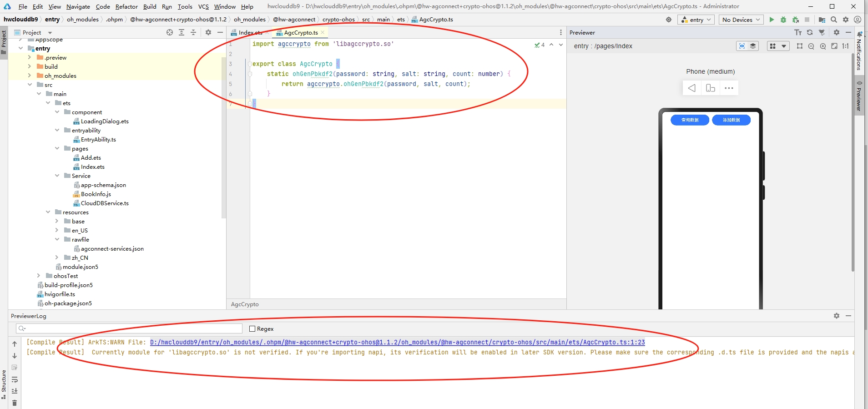The image size is (868, 409).
Task: Attach debugger to process icon
Action: pyautogui.click(x=795, y=20)
